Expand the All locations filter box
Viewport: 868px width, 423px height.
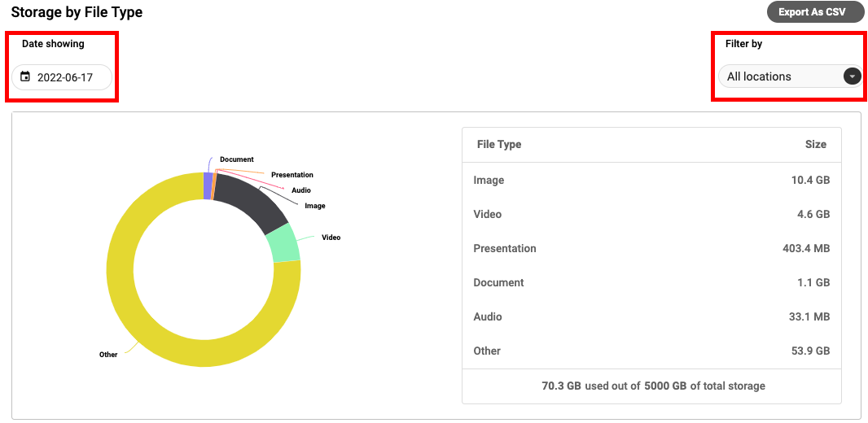pyautogui.click(x=791, y=76)
